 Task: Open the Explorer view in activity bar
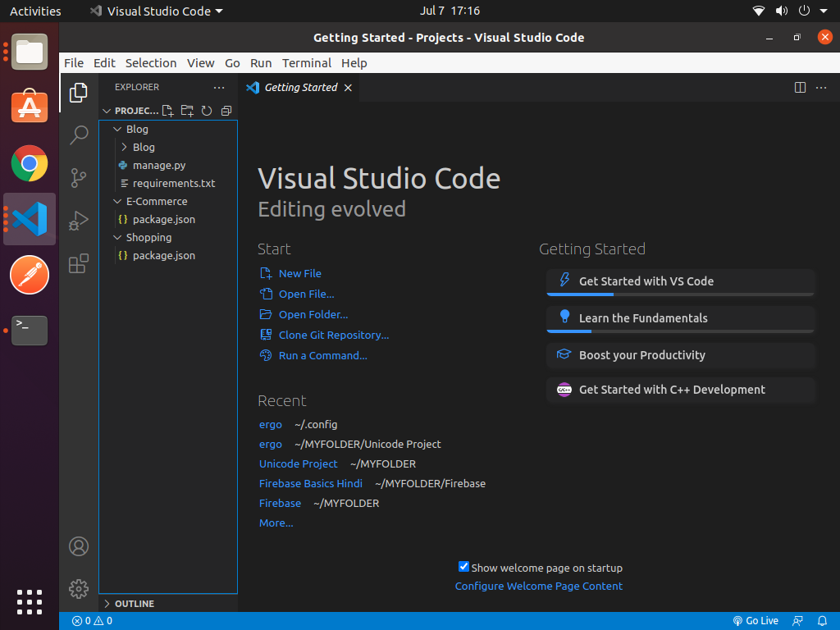tap(79, 93)
